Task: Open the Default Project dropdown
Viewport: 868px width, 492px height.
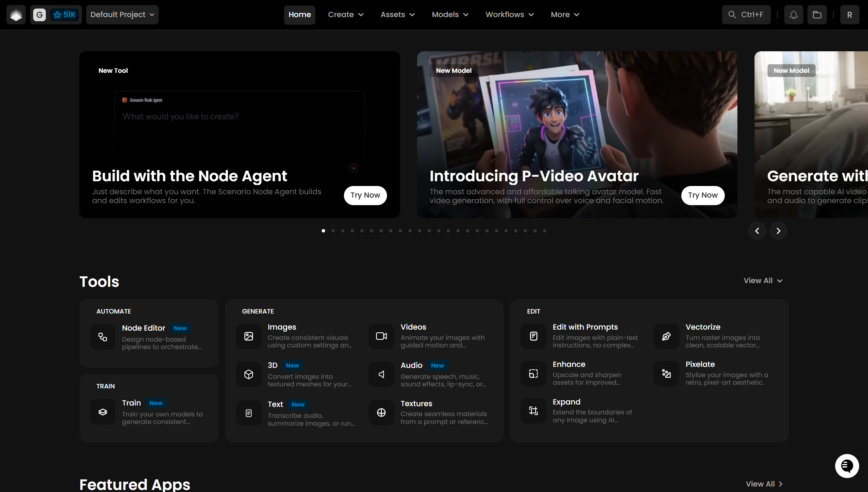Action: click(122, 15)
